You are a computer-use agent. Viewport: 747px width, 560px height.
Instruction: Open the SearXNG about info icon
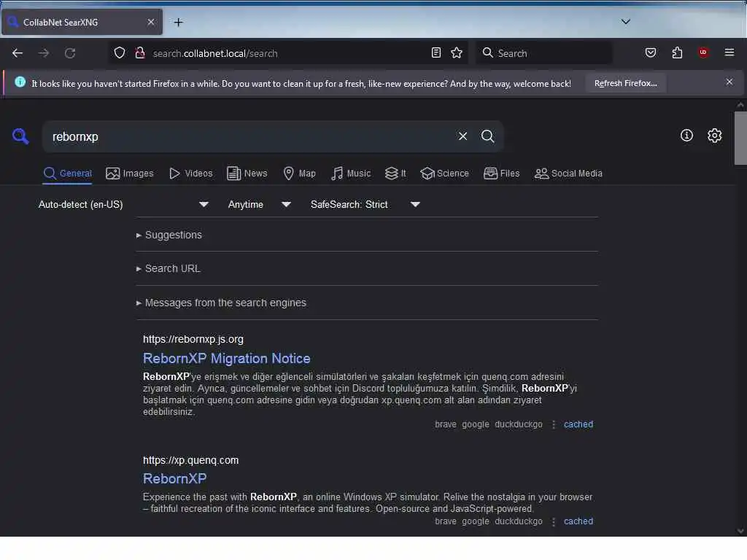click(x=686, y=136)
